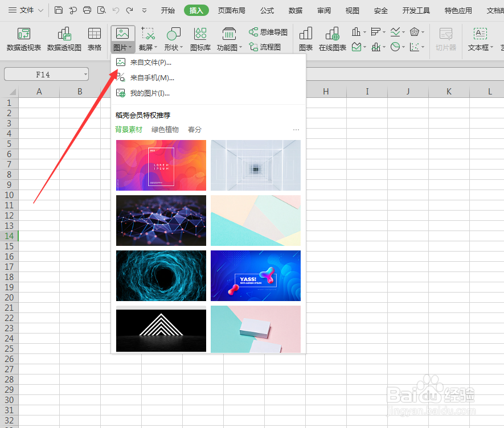
Task: Open the 图标库 icon library
Action: point(200,39)
